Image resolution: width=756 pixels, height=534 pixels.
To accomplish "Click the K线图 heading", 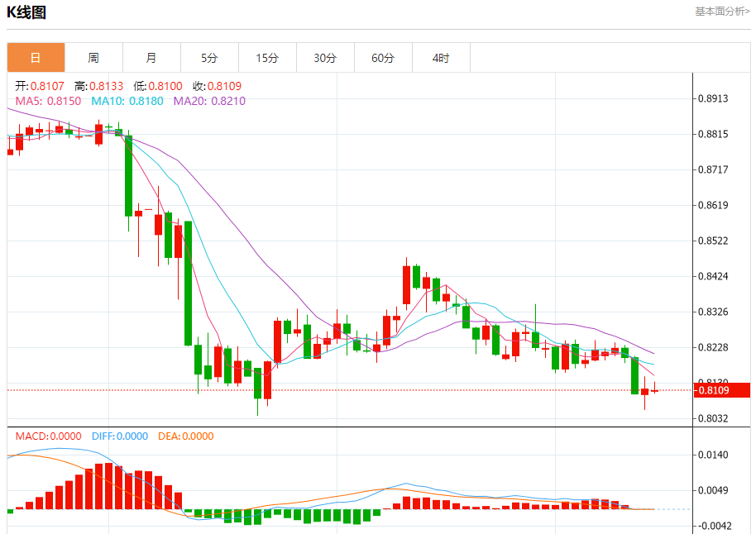I will (26, 12).
